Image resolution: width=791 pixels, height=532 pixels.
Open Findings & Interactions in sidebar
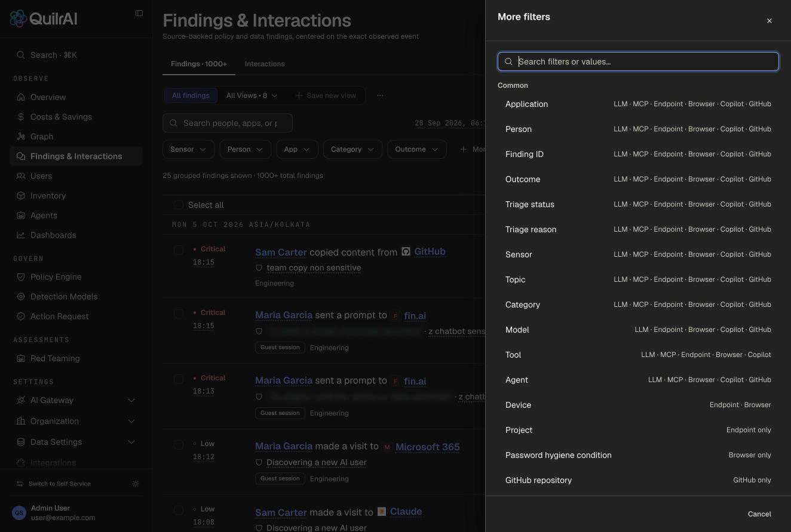(76, 156)
